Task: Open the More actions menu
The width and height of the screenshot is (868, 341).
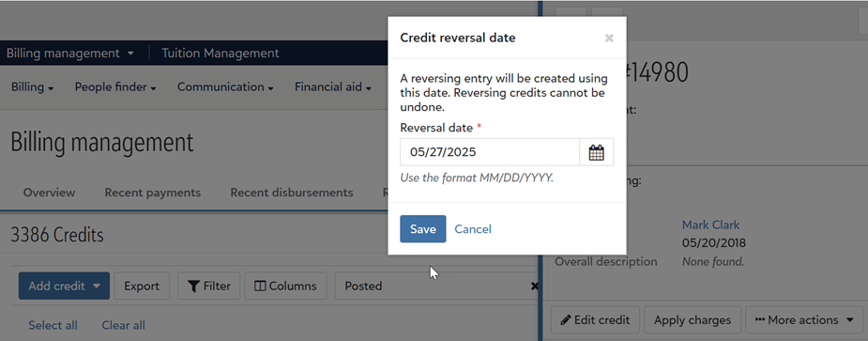Action: [x=804, y=320]
